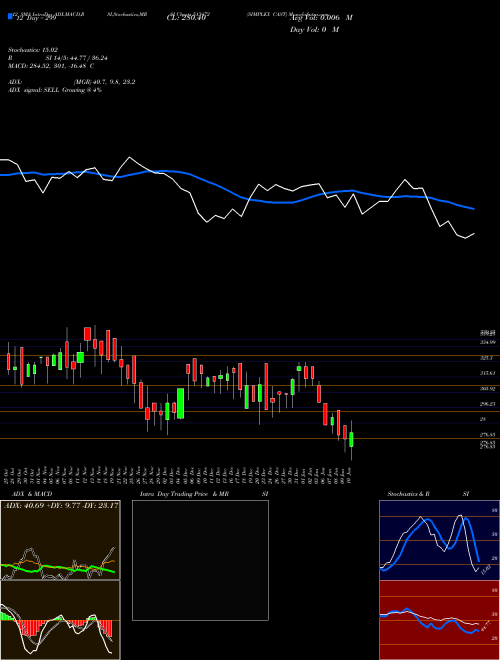Click the 'Day Vol: 0 M' label
The image size is (500, 660).
click(314, 29)
